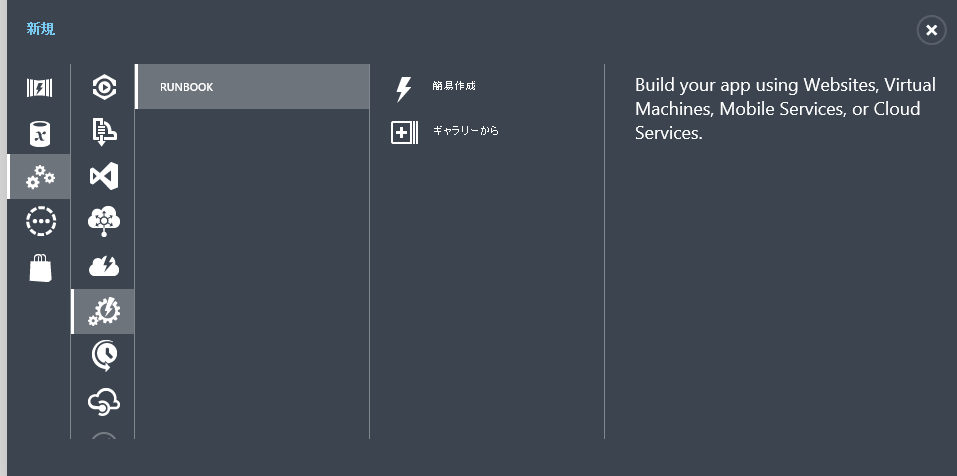Click the cloud with arrow icon
957x476 pixels.
pos(103,400)
